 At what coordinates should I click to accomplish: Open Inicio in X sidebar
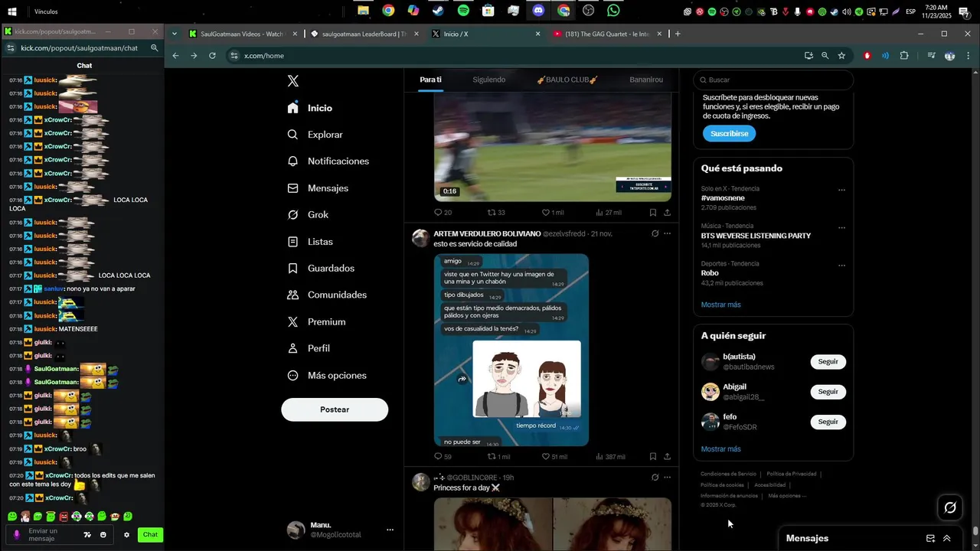click(309, 108)
